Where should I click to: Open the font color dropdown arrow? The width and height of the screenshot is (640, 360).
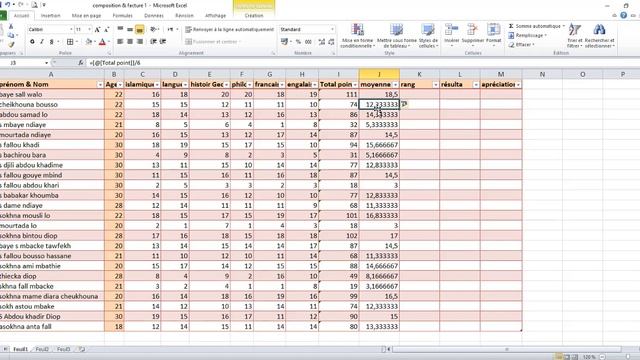tap(109, 42)
